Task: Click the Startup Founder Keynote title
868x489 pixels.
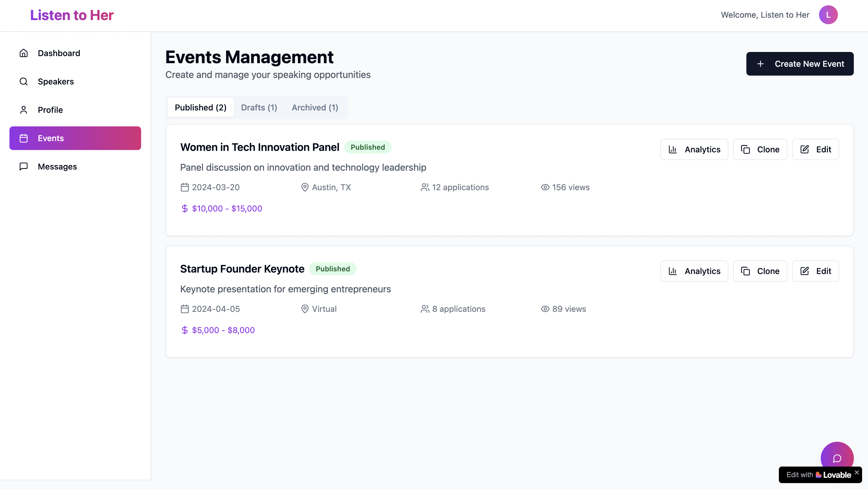Action: click(x=242, y=269)
